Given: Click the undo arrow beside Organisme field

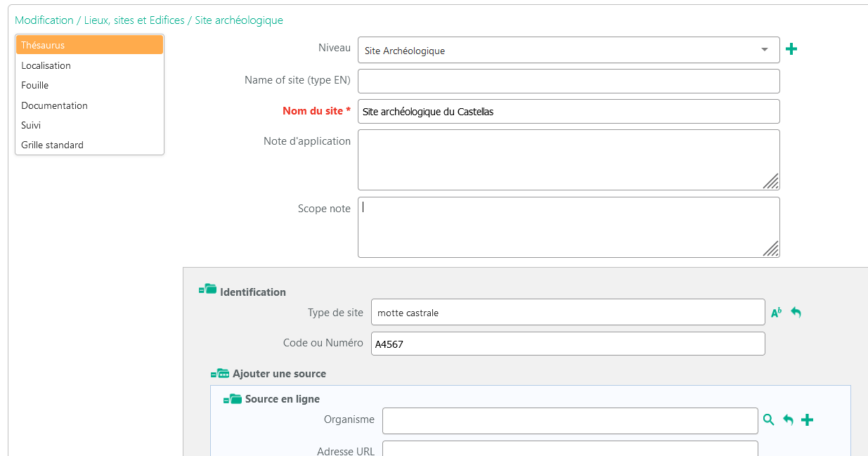Looking at the screenshot, I should click(788, 420).
